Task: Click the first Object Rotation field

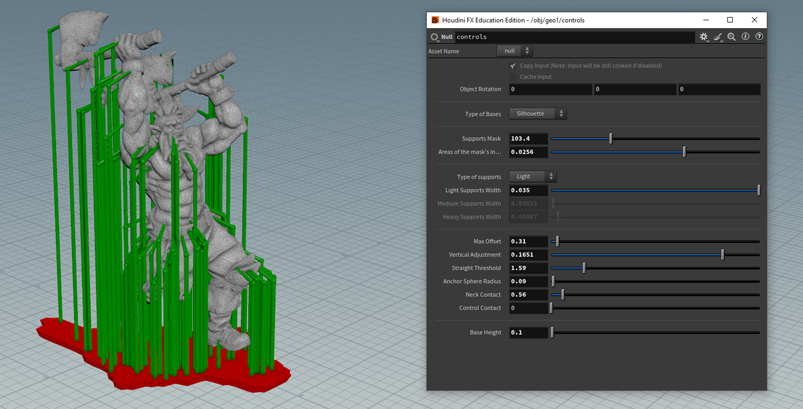Action: (x=551, y=89)
